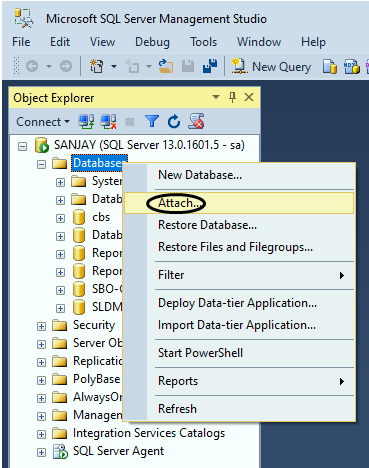Select the SANJAY server tree item
Image resolution: width=369 pixels, height=468 pixels.
149,145
